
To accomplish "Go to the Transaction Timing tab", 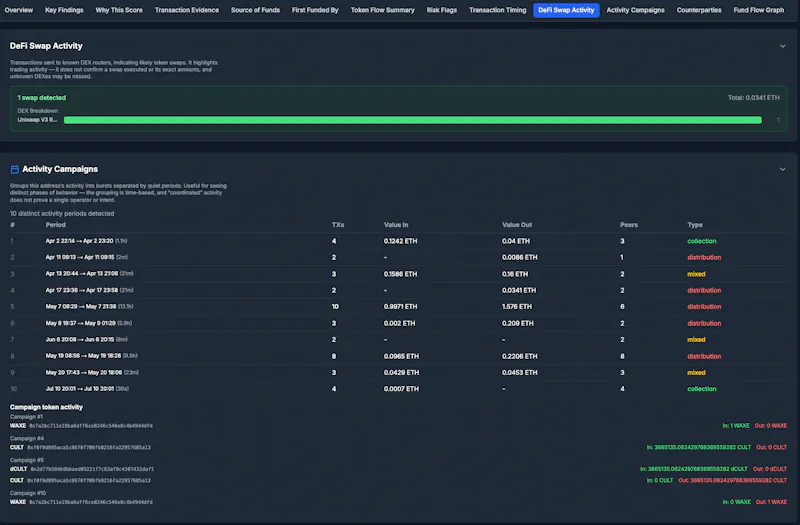I will pyautogui.click(x=497, y=10).
